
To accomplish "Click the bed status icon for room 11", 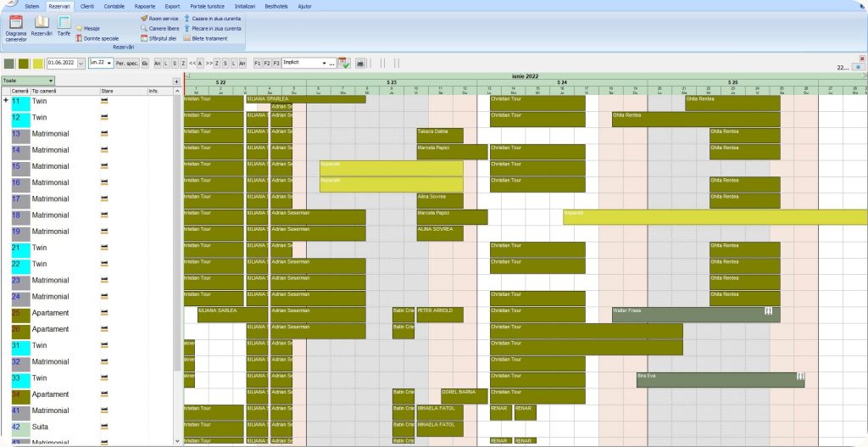I will (x=106, y=101).
